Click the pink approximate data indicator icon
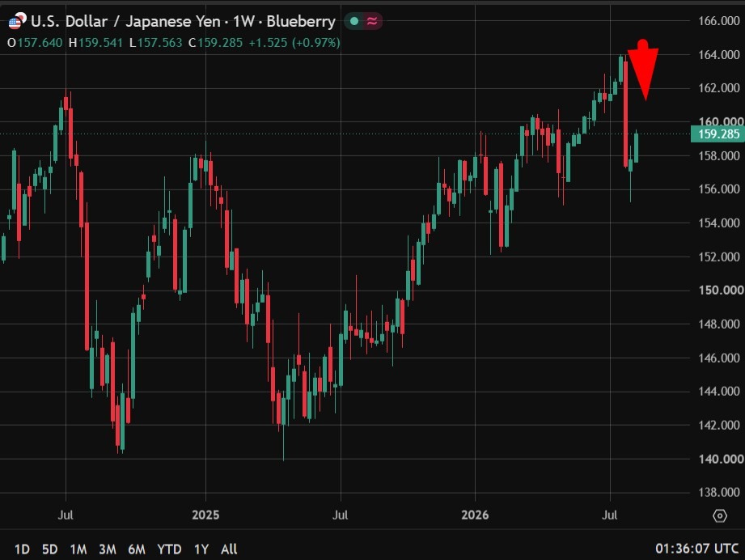 [372, 21]
